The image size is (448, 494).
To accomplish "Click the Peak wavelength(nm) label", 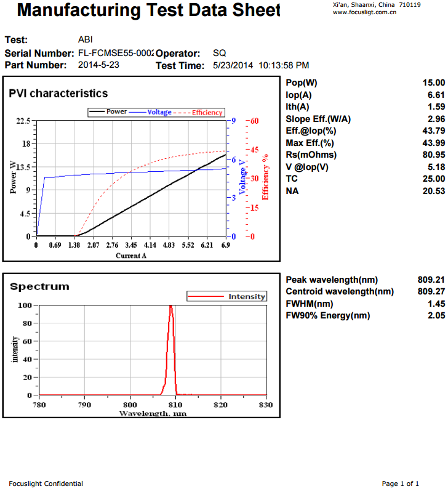I will pos(332,280).
